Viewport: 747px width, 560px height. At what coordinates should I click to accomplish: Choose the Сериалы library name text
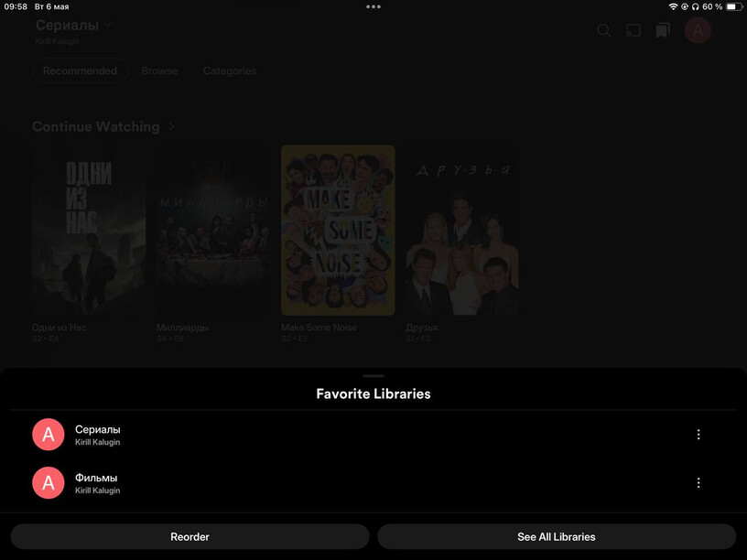click(98, 429)
